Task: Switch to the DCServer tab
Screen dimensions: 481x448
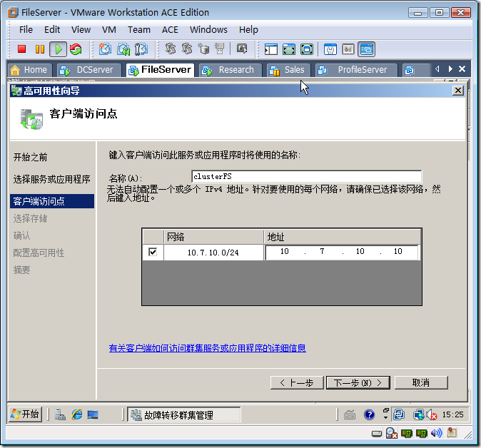Action: click(x=89, y=70)
